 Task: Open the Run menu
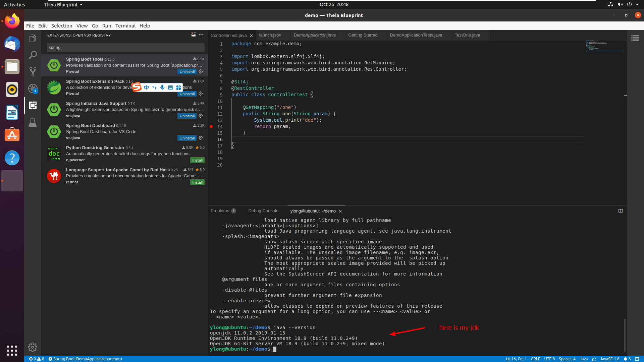tap(107, 26)
